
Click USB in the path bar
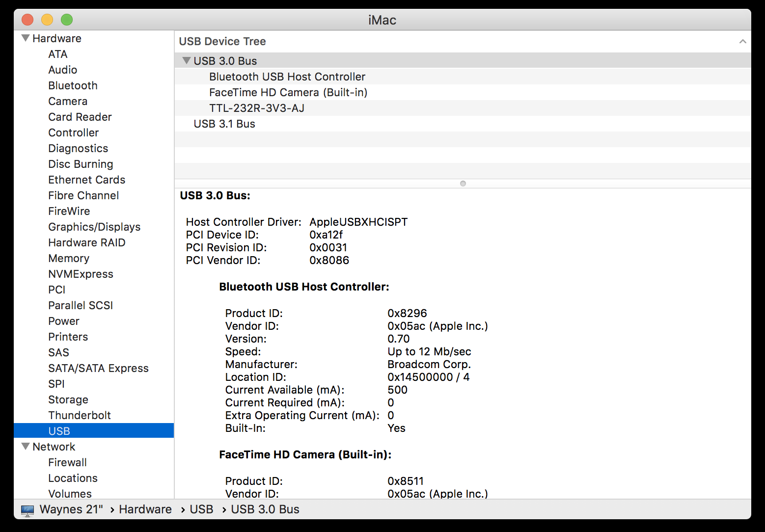coord(201,509)
